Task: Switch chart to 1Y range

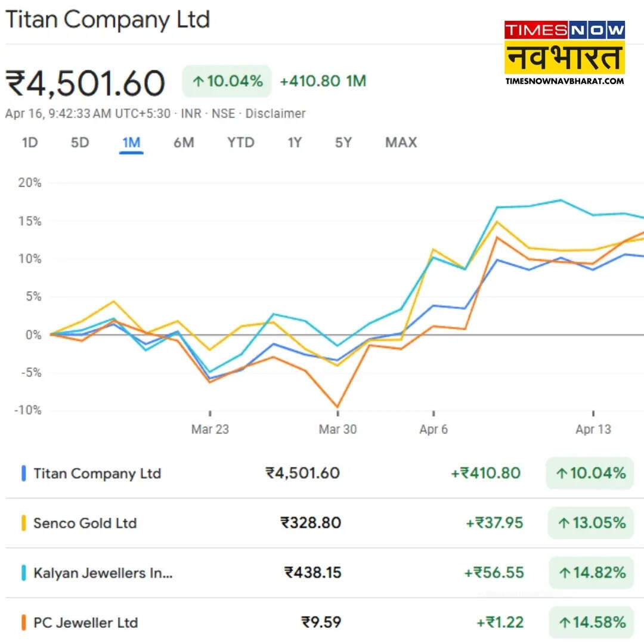Action: 295,143
